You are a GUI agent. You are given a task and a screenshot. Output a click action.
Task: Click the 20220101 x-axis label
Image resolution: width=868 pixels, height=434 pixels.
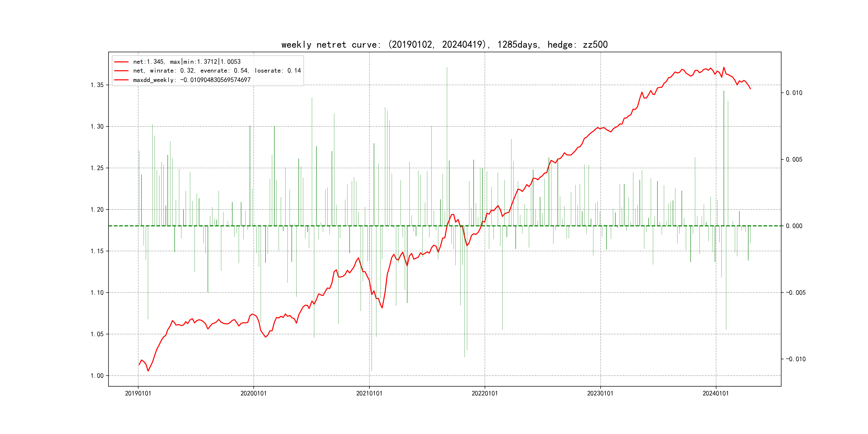pyautogui.click(x=485, y=393)
